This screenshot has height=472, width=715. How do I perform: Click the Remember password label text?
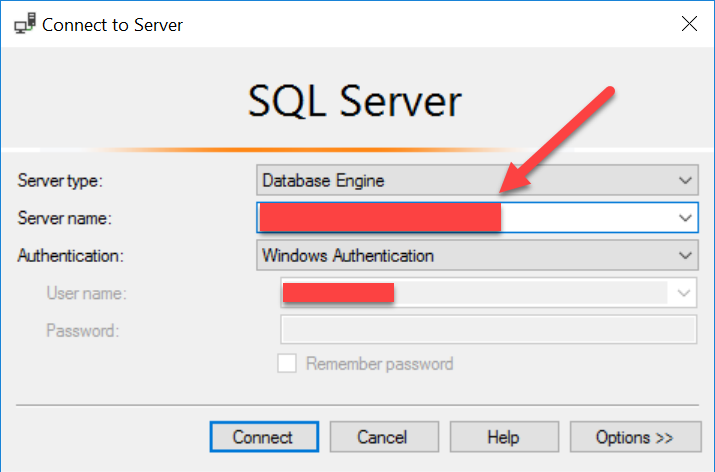point(379,364)
